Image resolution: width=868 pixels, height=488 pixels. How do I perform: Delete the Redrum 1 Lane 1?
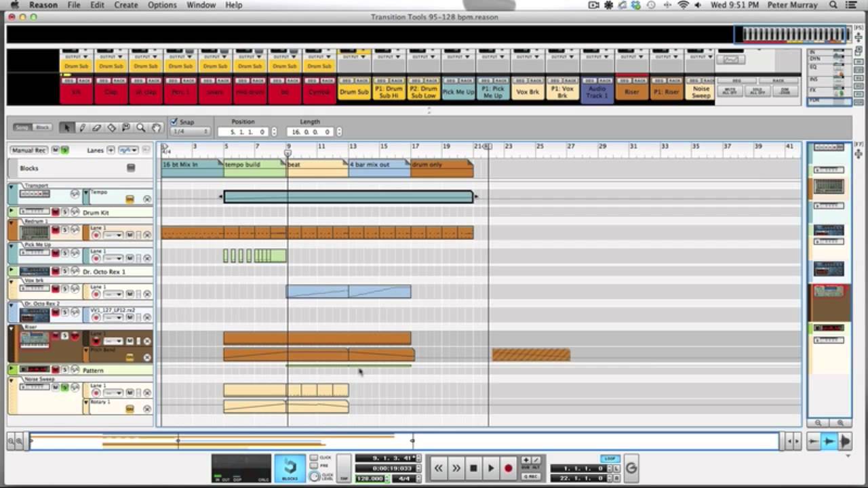[147, 235]
